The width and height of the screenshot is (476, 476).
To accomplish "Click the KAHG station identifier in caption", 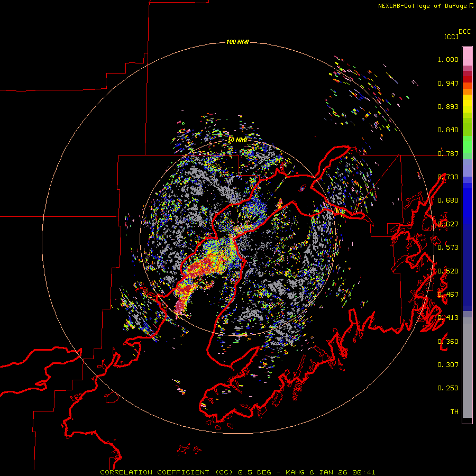I will (295, 472).
